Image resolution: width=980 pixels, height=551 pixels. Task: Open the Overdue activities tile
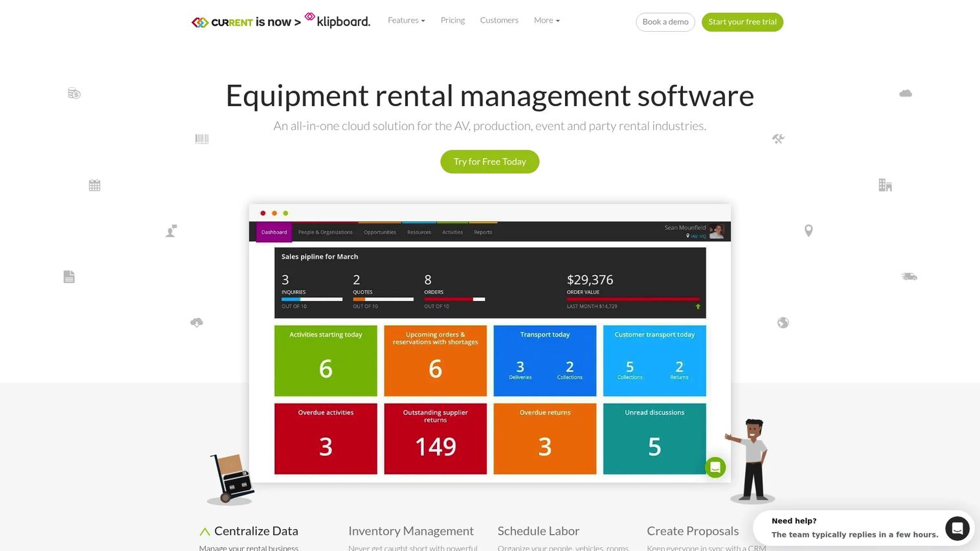(326, 439)
